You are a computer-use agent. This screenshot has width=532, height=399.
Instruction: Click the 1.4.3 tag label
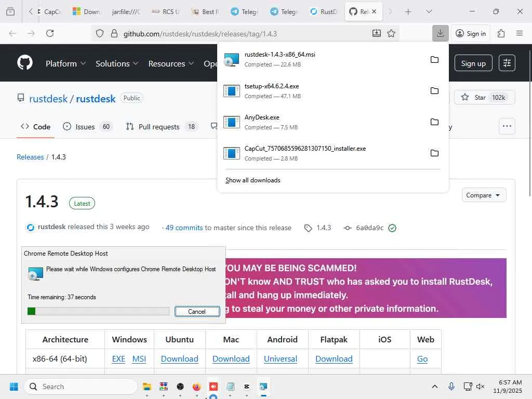coord(318,228)
